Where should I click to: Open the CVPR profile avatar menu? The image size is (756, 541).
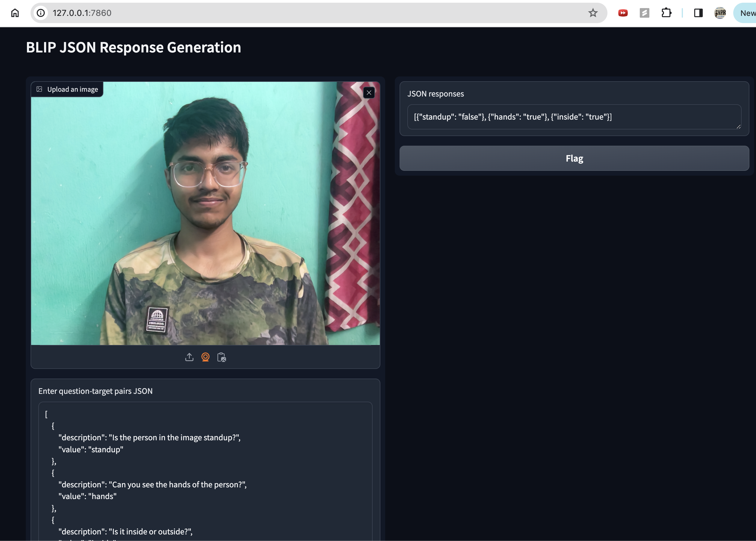pos(720,13)
